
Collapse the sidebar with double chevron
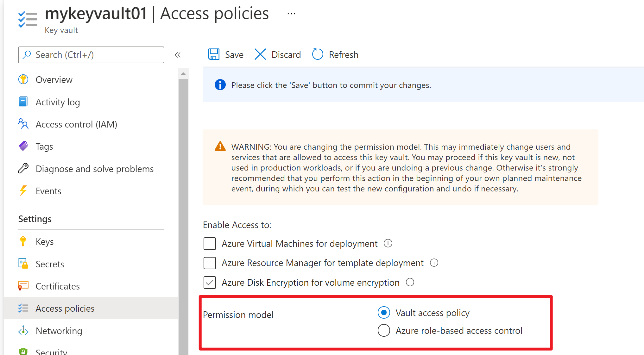(178, 55)
